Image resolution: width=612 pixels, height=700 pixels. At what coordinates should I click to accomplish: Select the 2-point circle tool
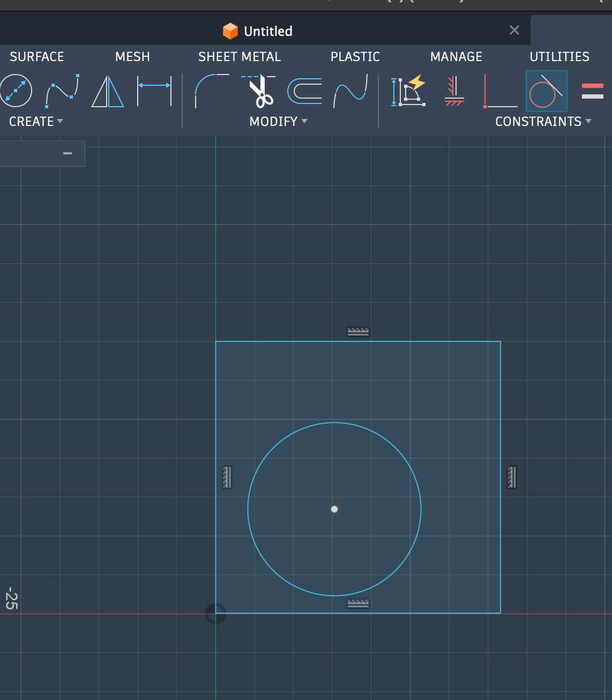(16, 91)
